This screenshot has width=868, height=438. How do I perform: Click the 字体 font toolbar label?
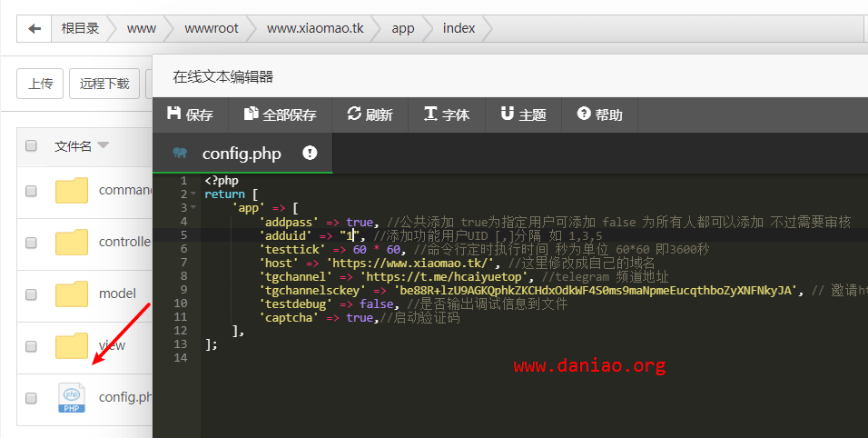pos(456,114)
